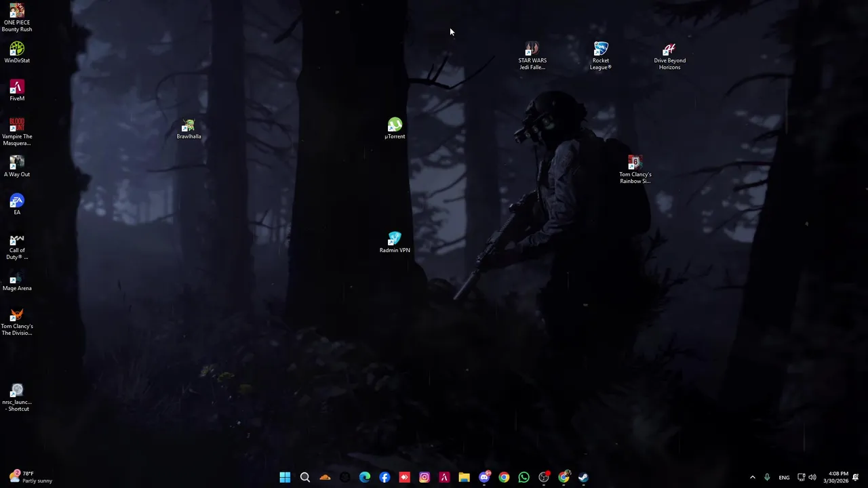
Task: Select the nrsc_launcher shortcut icon
Action: click(17, 397)
